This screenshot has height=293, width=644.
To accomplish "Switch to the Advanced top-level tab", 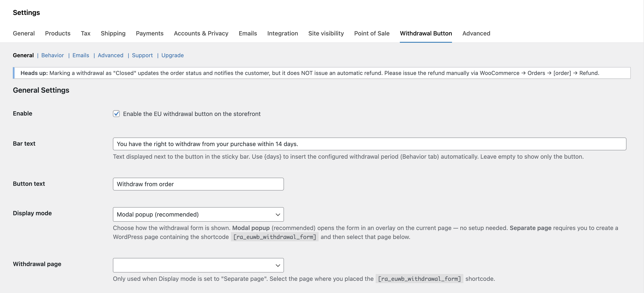I will pyautogui.click(x=476, y=33).
